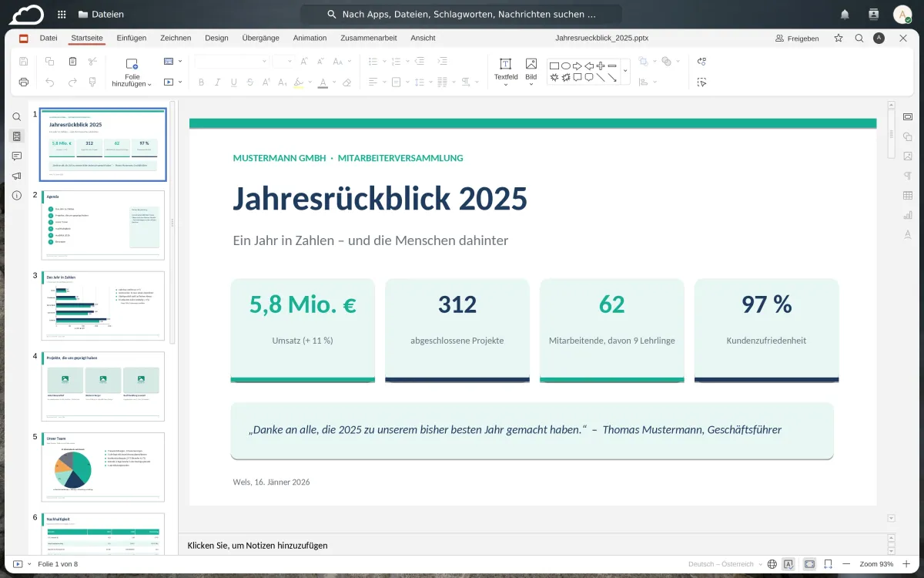Switch to the Design tab
The height and width of the screenshot is (578, 924).
[x=216, y=38]
